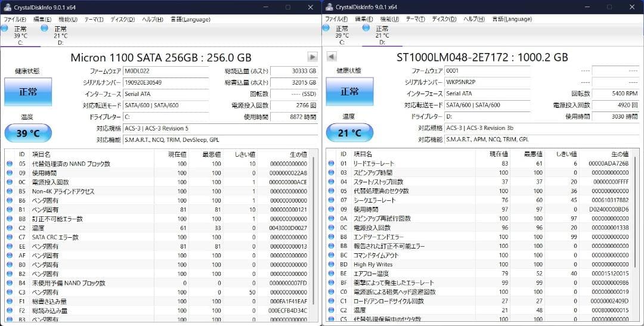Open ファイル menu in right window
The width and height of the screenshot is (644, 326).
click(336, 19)
